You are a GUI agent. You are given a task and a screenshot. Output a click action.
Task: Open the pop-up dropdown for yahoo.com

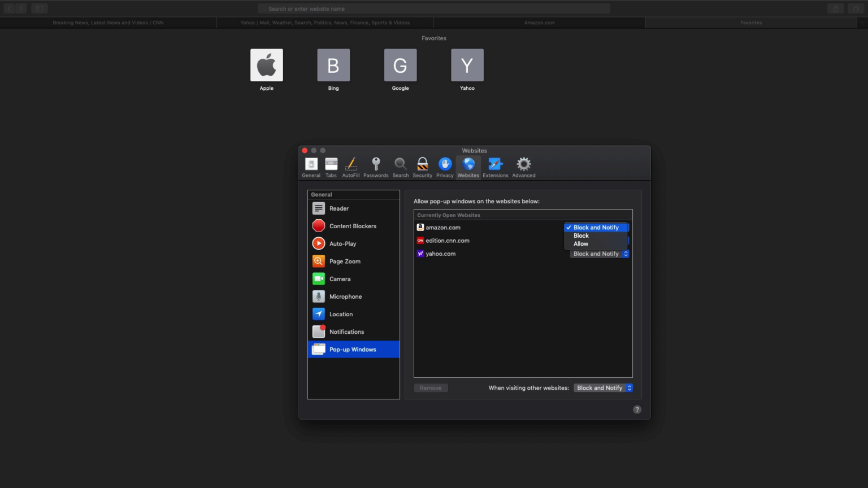pos(598,254)
